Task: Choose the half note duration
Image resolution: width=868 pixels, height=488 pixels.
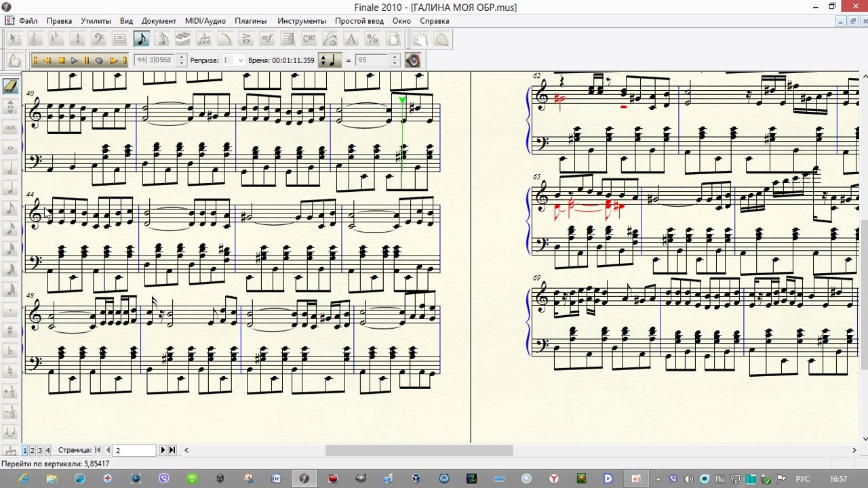Action: 10,167
